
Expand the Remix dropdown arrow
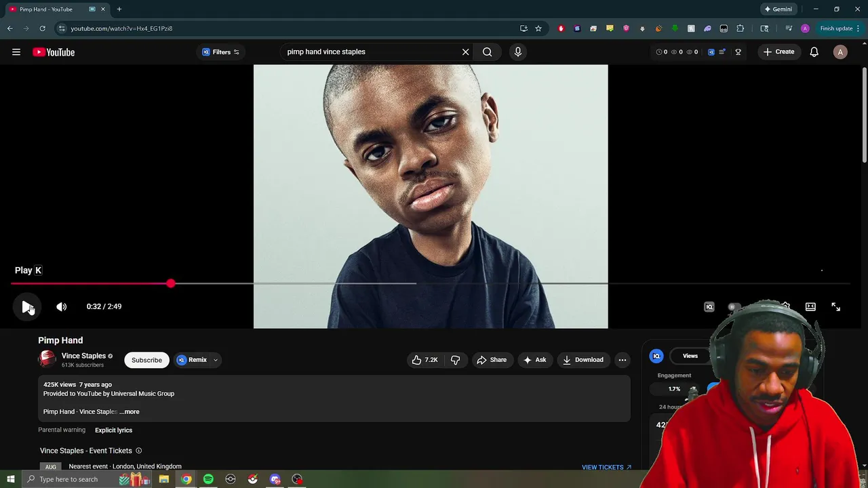216,360
